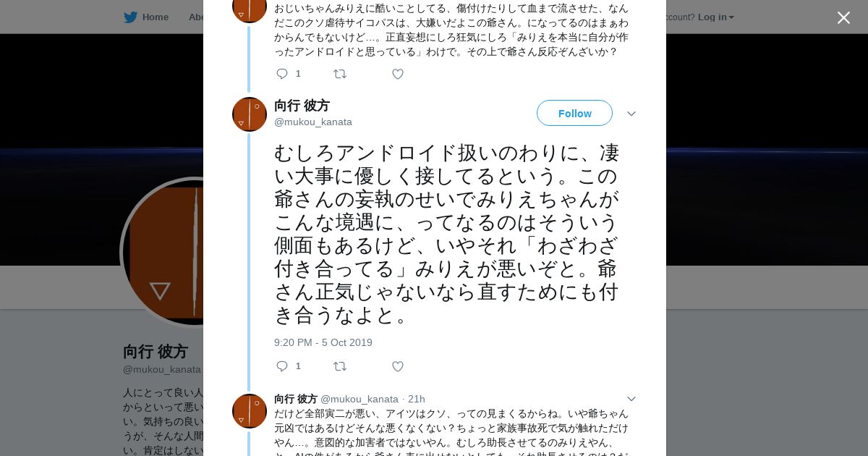Reply to the top tweet in thread
868x456 pixels.
[x=282, y=74]
